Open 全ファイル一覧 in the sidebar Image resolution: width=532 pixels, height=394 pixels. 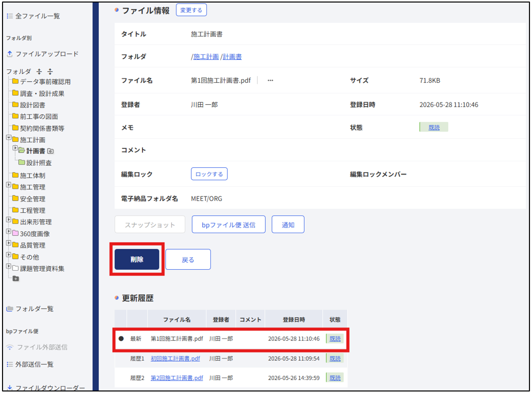coord(37,16)
